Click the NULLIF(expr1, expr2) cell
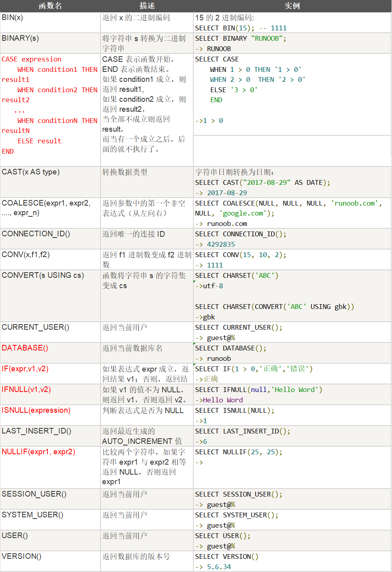The image size is (392, 572). click(38, 452)
